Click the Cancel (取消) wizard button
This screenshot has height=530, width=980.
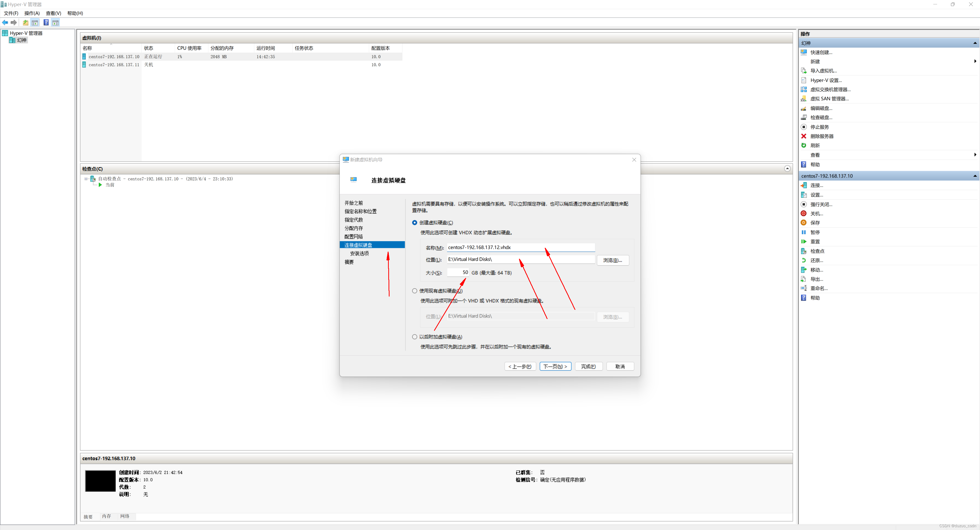point(620,366)
